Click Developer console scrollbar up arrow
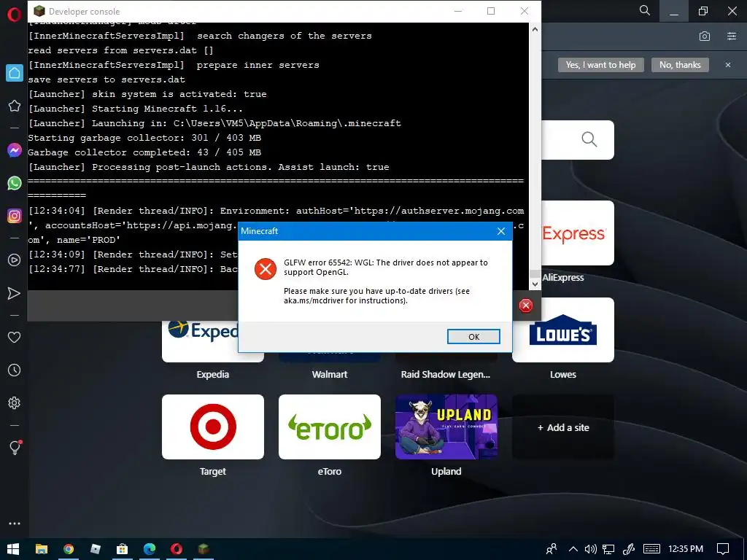 (x=535, y=29)
